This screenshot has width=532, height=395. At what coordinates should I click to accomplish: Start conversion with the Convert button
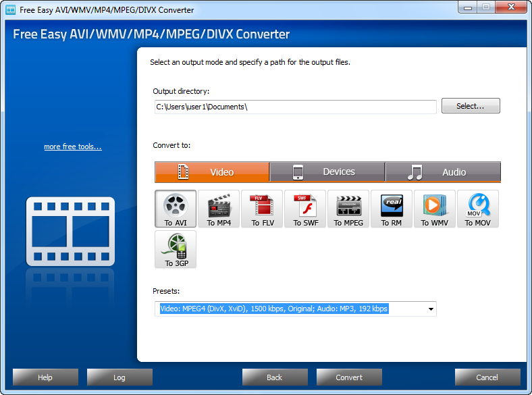349,377
